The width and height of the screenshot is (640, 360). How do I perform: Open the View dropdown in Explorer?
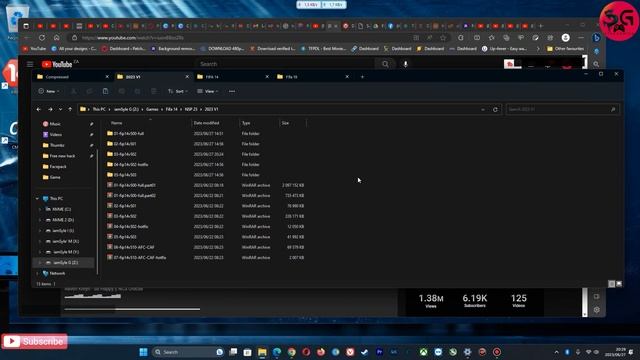[208, 91]
